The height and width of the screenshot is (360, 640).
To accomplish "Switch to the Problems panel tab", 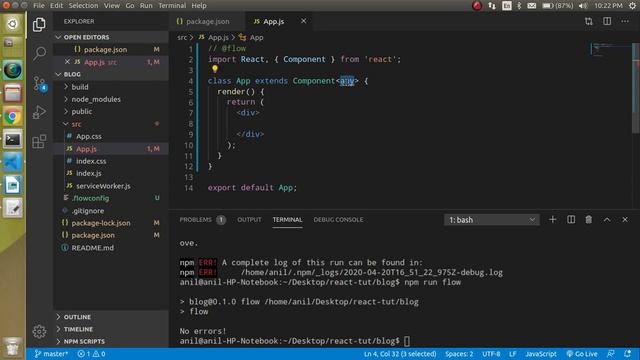I will pos(202,220).
